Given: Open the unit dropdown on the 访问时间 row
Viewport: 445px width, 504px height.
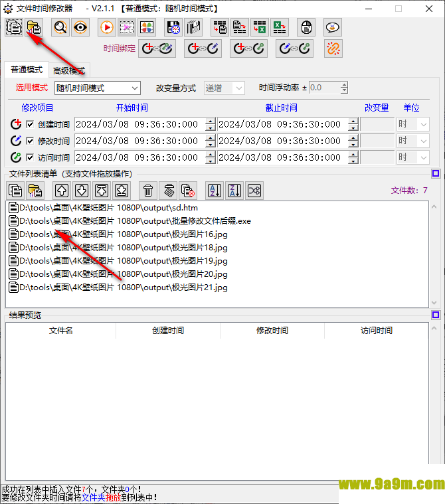Looking at the screenshot, I should [413, 157].
